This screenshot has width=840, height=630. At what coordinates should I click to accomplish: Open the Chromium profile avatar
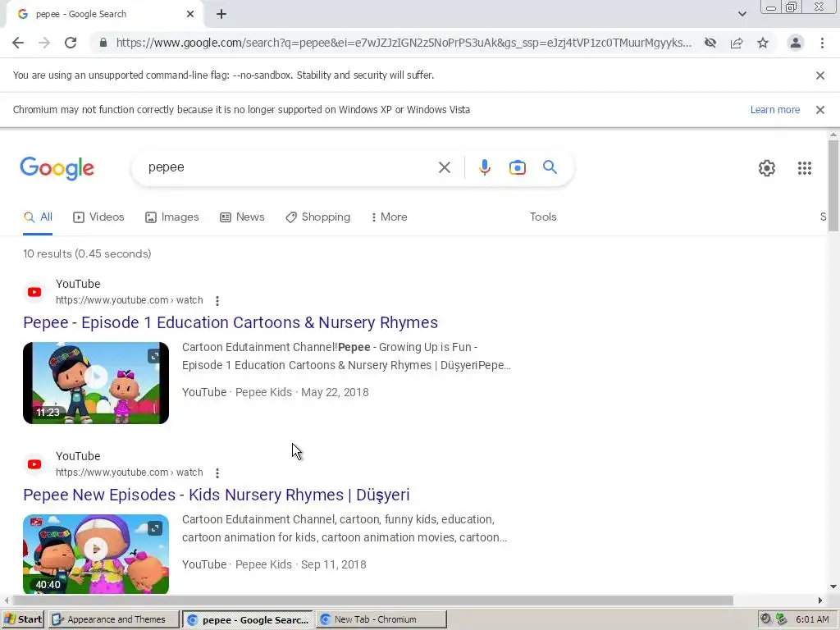click(x=796, y=43)
